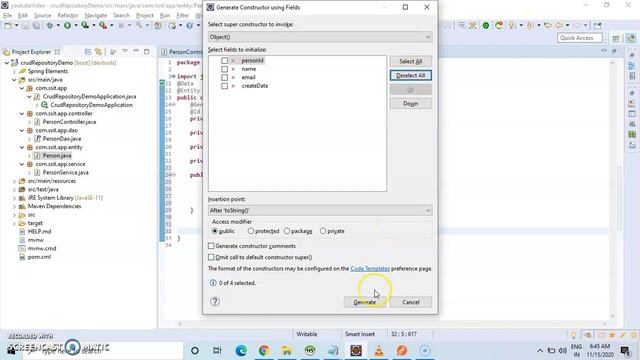Open the super constructor Object() dropdown

pyautogui.click(x=320, y=37)
